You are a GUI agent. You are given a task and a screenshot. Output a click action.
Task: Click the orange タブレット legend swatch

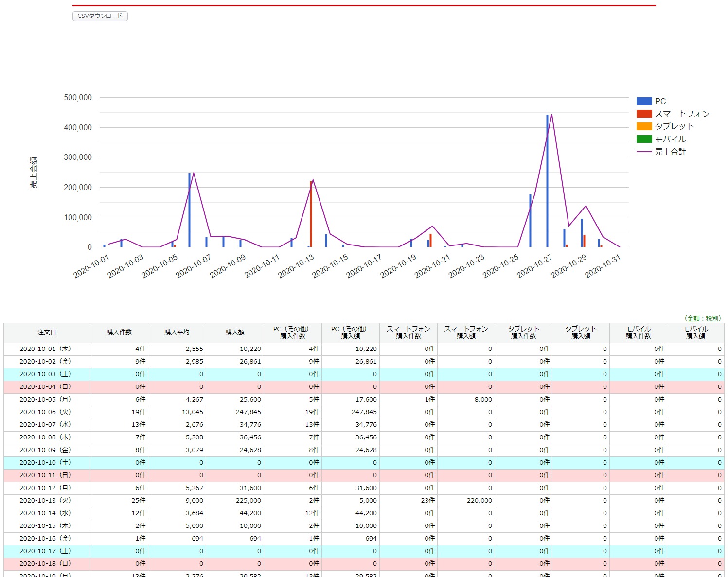click(644, 126)
